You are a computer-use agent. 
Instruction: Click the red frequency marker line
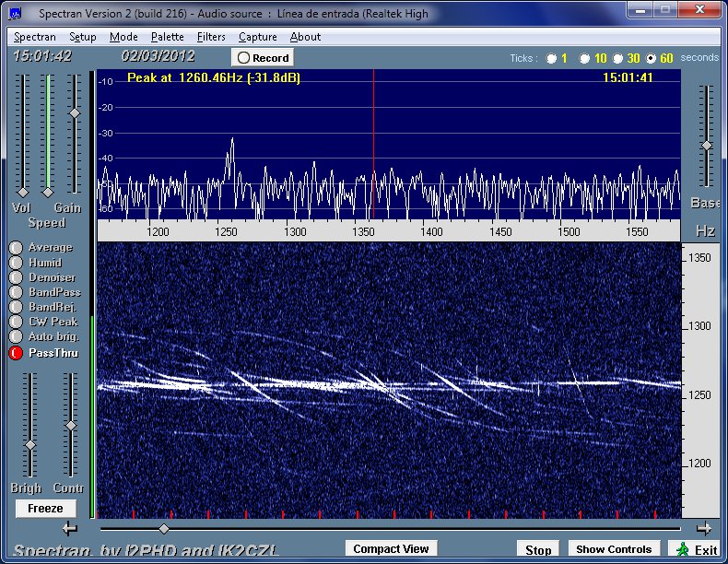373,144
